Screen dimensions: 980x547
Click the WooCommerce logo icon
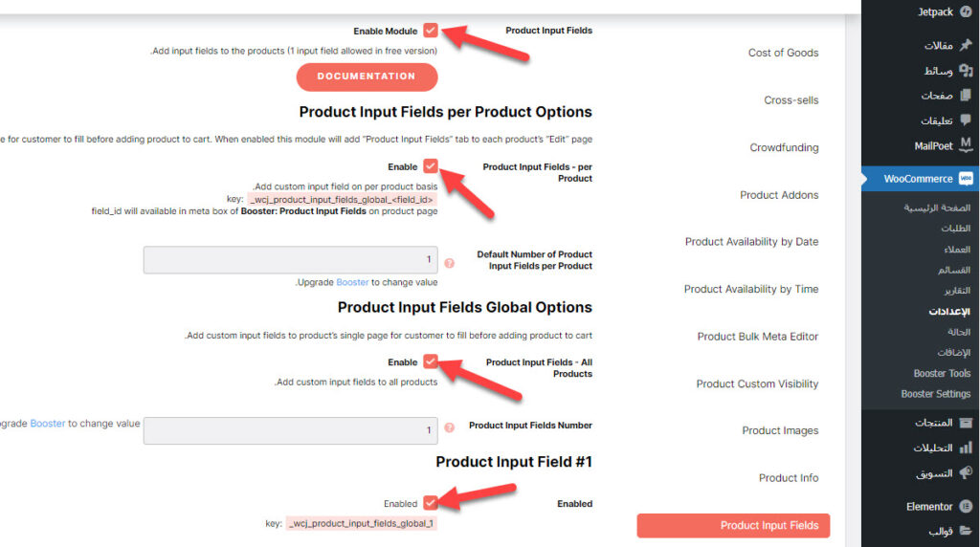[x=966, y=179]
